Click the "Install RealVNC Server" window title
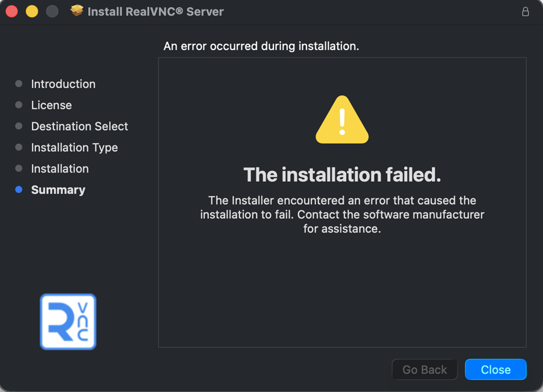The height and width of the screenshot is (392, 543). [155, 12]
